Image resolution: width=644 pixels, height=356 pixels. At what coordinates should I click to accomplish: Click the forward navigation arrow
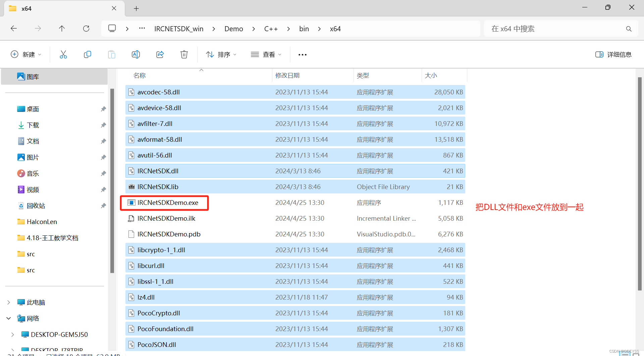pyautogui.click(x=38, y=29)
